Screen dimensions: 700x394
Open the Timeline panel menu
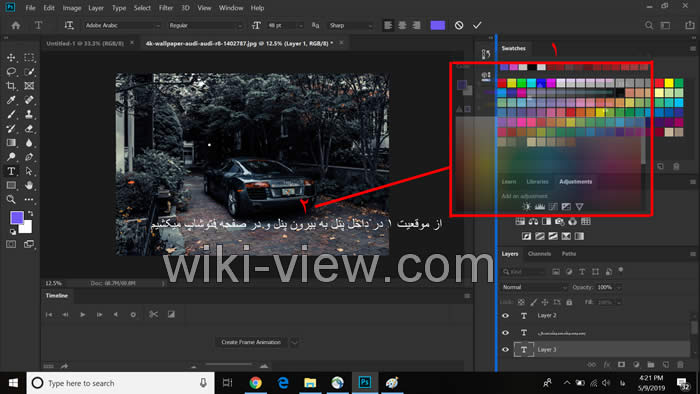click(x=467, y=295)
